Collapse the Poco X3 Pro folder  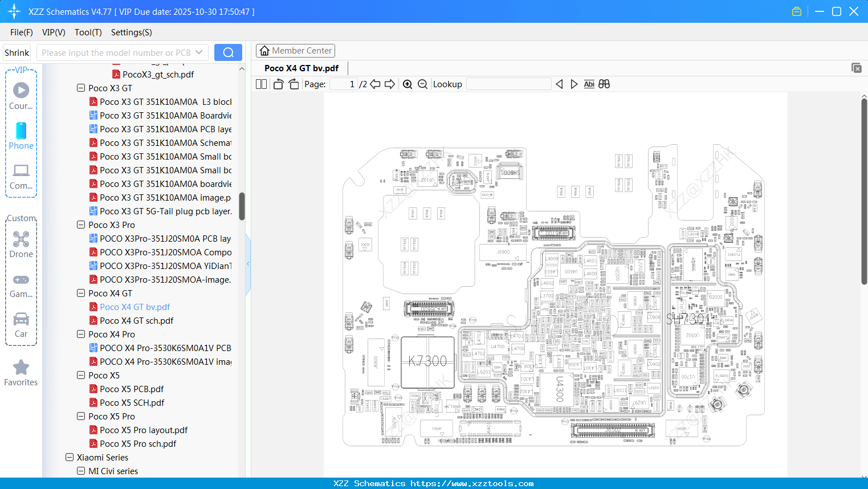click(x=81, y=225)
